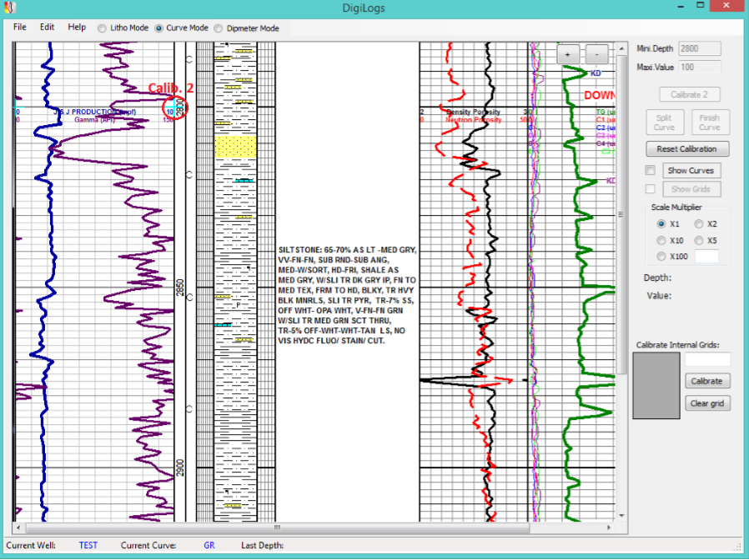The height and width of the screenshot is (560, 749).
Task: Click the red Calib. 2 circle marker
Action: (175, 107)
